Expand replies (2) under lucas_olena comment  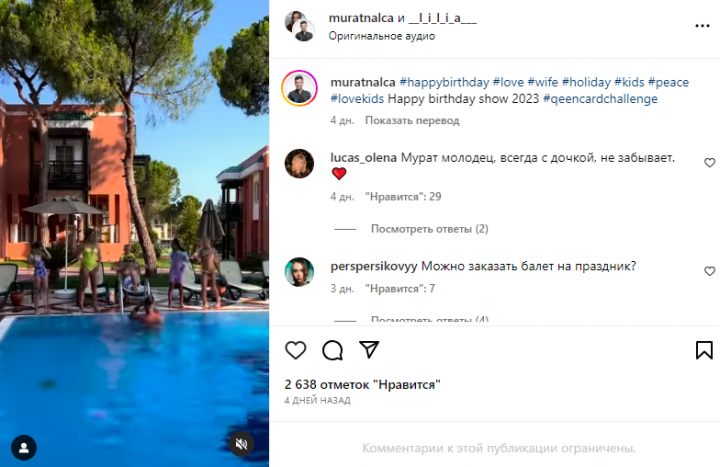pyautogui.click(x=429, y=229)
